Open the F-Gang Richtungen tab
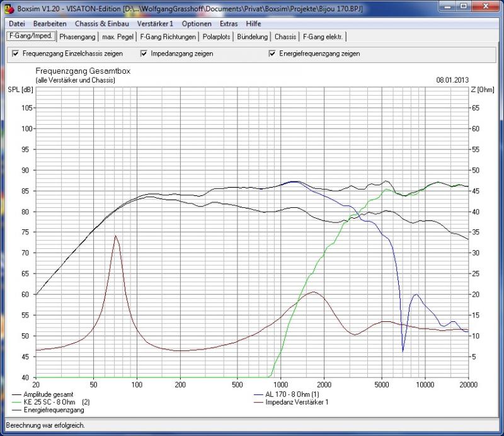The height and width of the screenshot is (436, 504). click(168, 37)
